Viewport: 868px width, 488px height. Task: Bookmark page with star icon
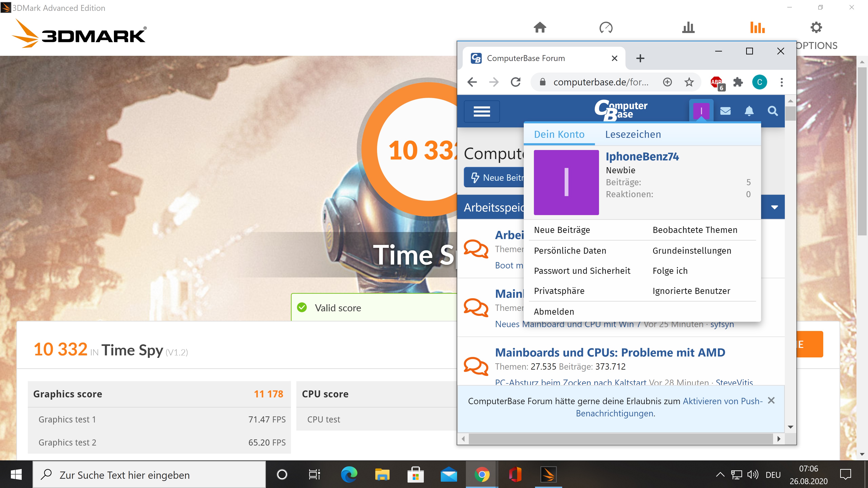pos(689,82)
